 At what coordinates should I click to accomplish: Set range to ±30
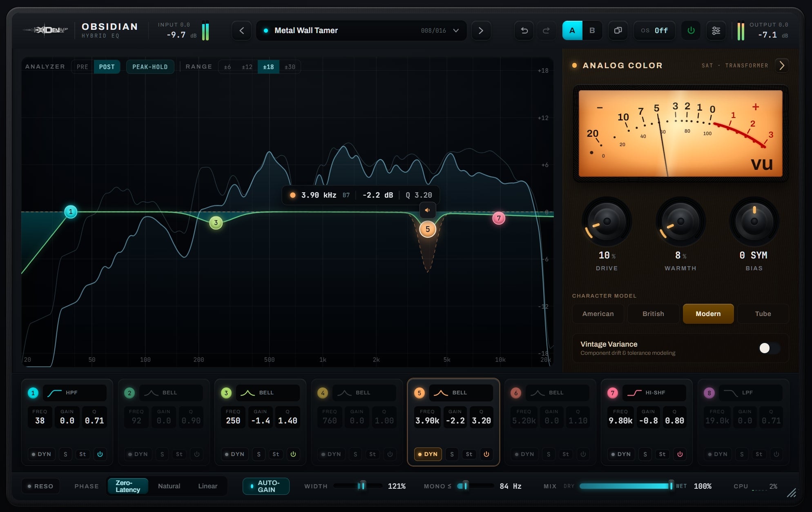(290, 67)
